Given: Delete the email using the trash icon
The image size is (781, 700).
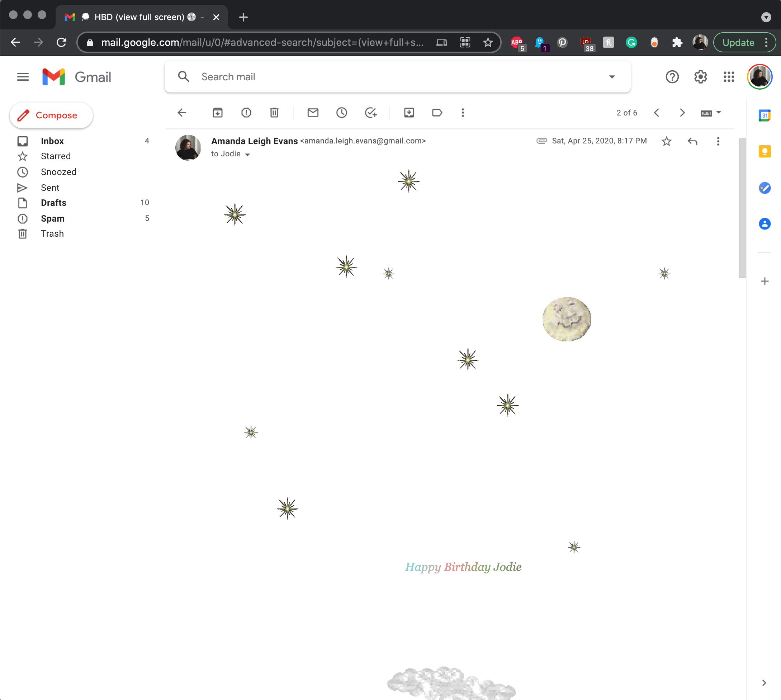Looking at the screenshot, I should point(274,113).
